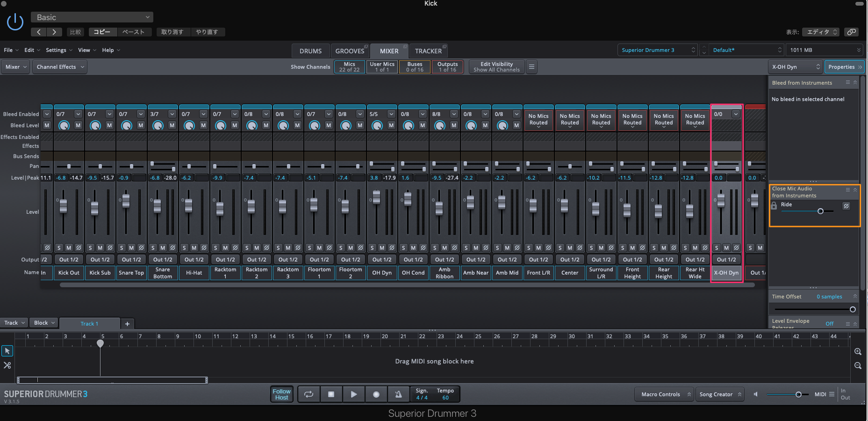Click the link icon at top right
Screen dimensions: 868x421
[852, 32]
